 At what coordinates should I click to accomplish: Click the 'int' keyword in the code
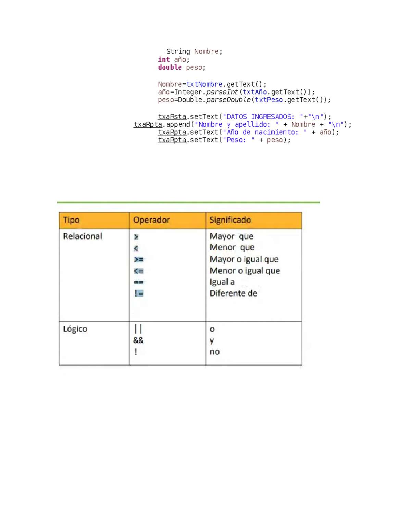click(x=164, y=60)
